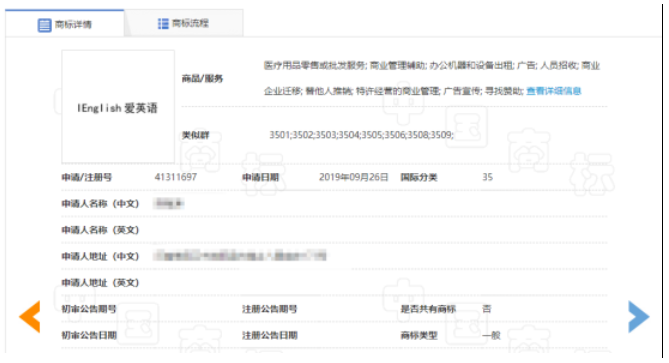The width and height of the screenshot is (669, 363).
Task: Click the 是否共有商标 value 否
Action: (487, 308)
